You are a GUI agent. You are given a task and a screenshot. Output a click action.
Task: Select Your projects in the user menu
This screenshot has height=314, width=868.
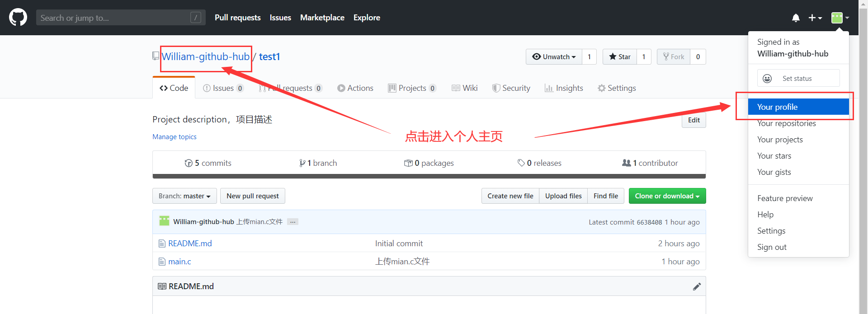coord(798,140)
